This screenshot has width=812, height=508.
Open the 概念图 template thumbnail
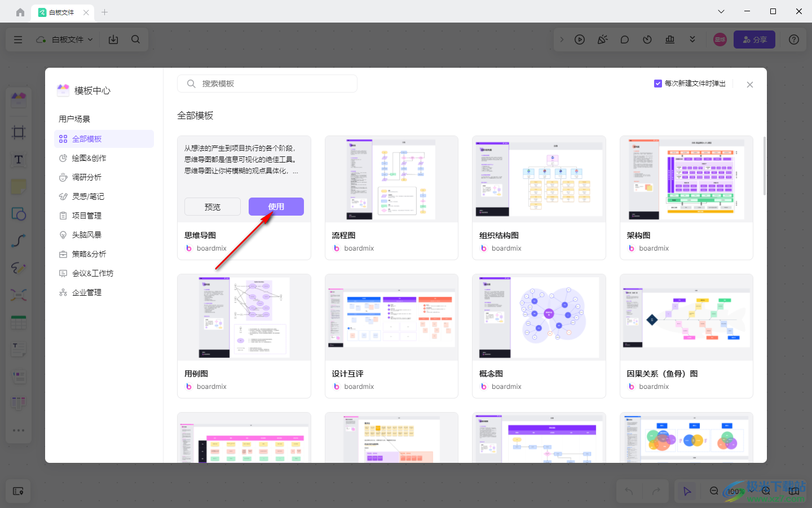pyautogui.click(x=539, y=317)
